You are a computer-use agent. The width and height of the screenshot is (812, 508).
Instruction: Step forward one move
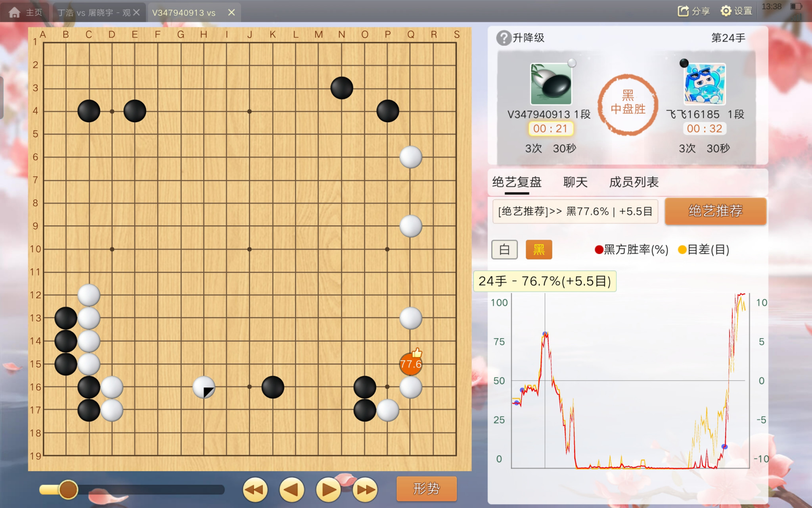pyautogui.click(x=328, y=490)
